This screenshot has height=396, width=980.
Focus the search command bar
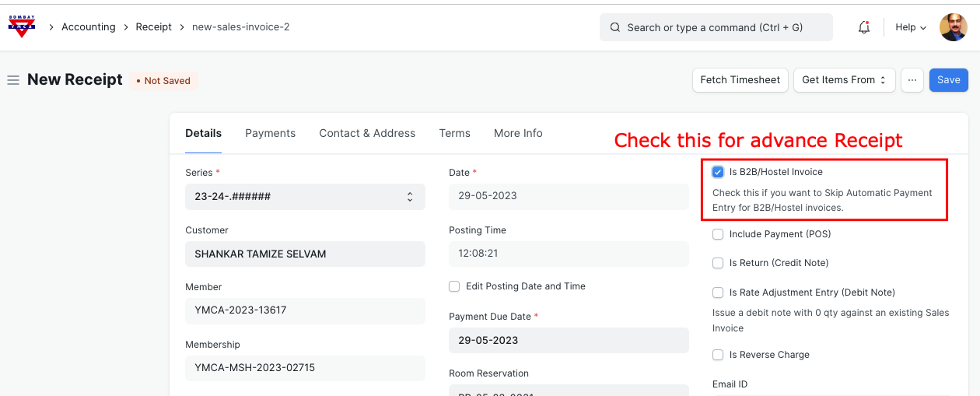click(x=716, y=27)
